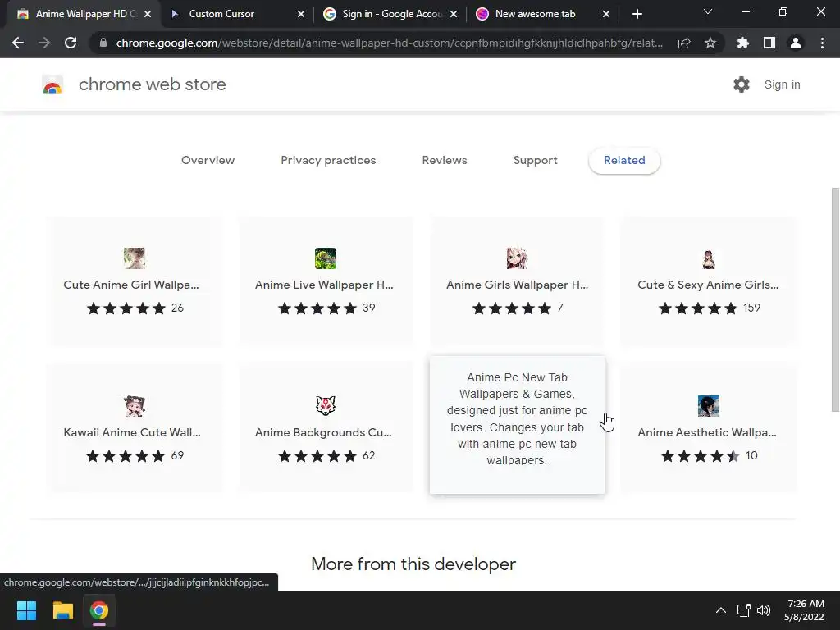Viewport: 840px width, 630px height.
Task: Open a new browser tab
Action: [x=637, y=14]
